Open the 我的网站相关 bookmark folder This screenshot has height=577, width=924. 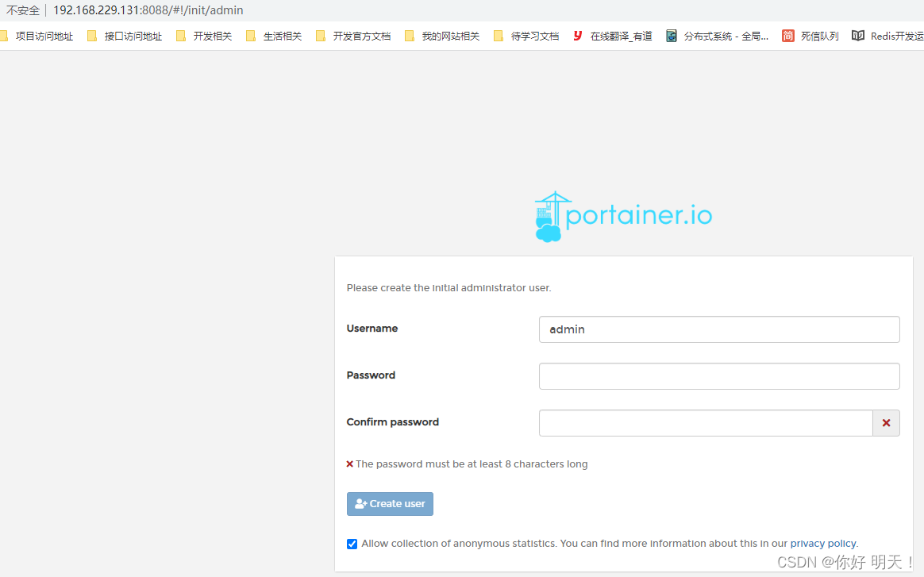pyautogui.click(x=442, y=36)
